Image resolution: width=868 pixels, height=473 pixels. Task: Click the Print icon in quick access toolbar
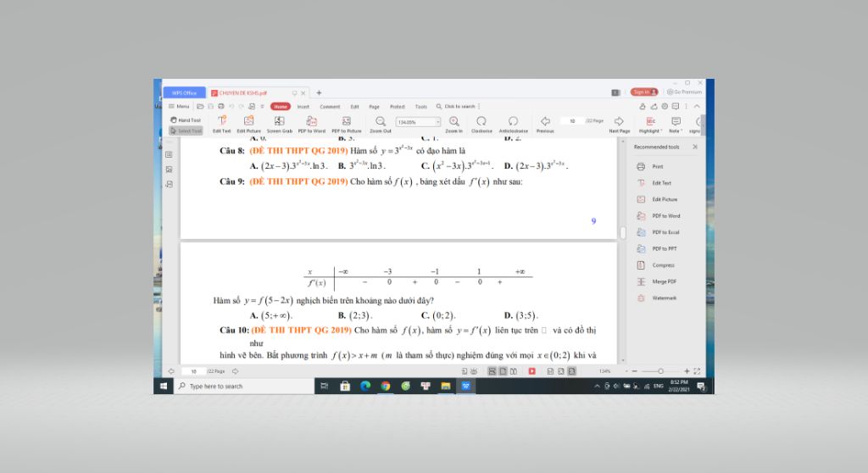point(221,106)
